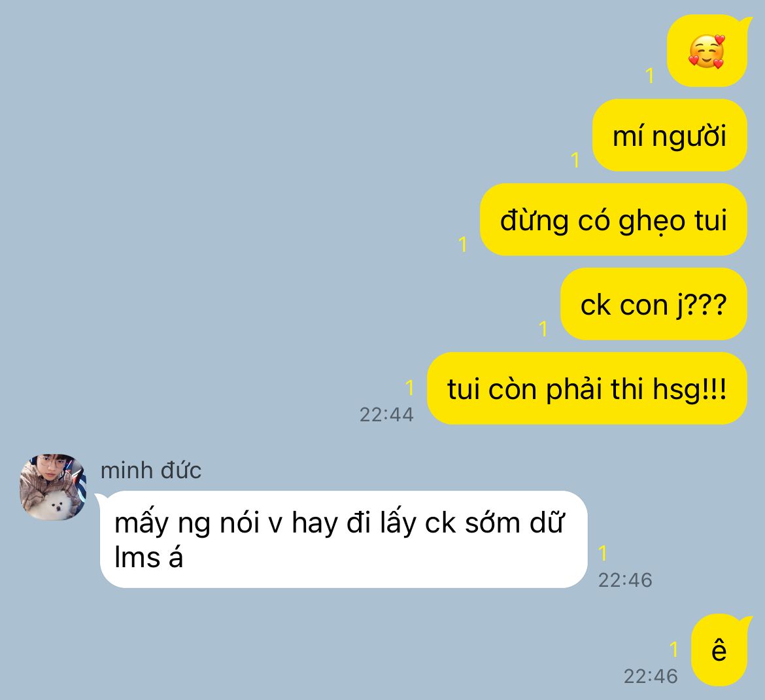
Task: Tap unread count beside minh đức's message
Action: [603, 553]
